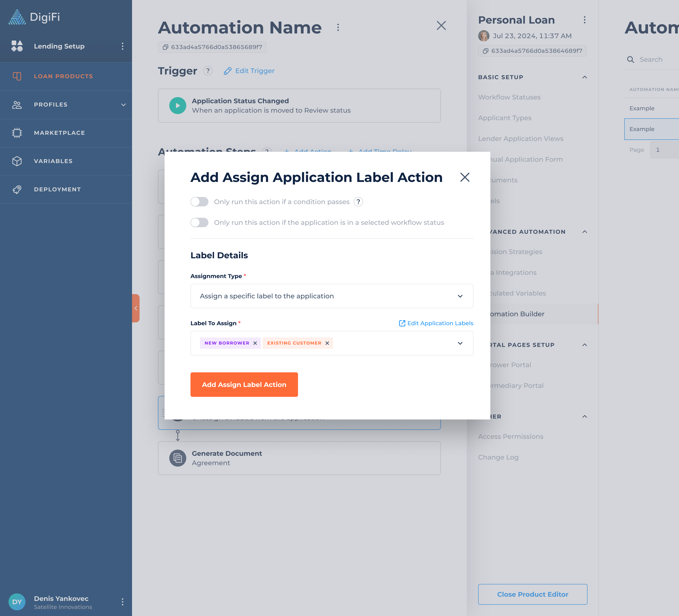Remove the New Borrower label tag
Screen dimensions: 679x616
click(255, 343)
